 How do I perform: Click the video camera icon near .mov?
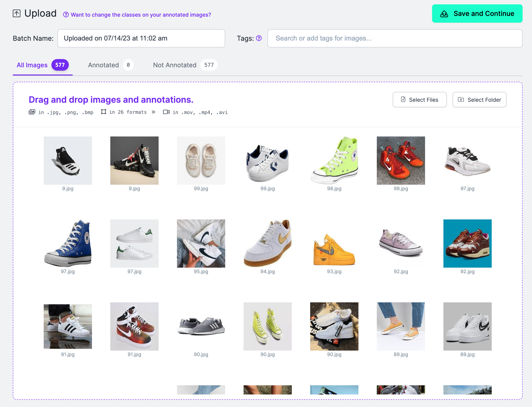click(x=166, y=112)
